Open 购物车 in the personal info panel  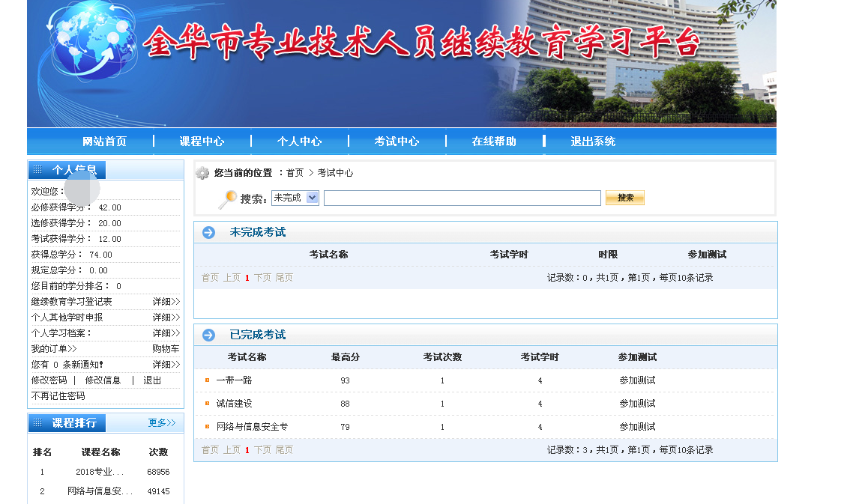click(x=166, y=349)
